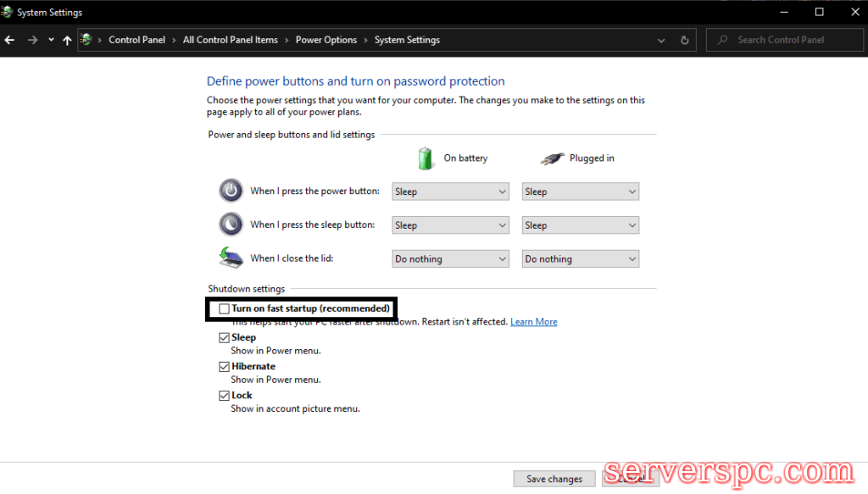Click the laptop lid close icon
The height and width of the screenshot is (494, 868).
(231, 258)
